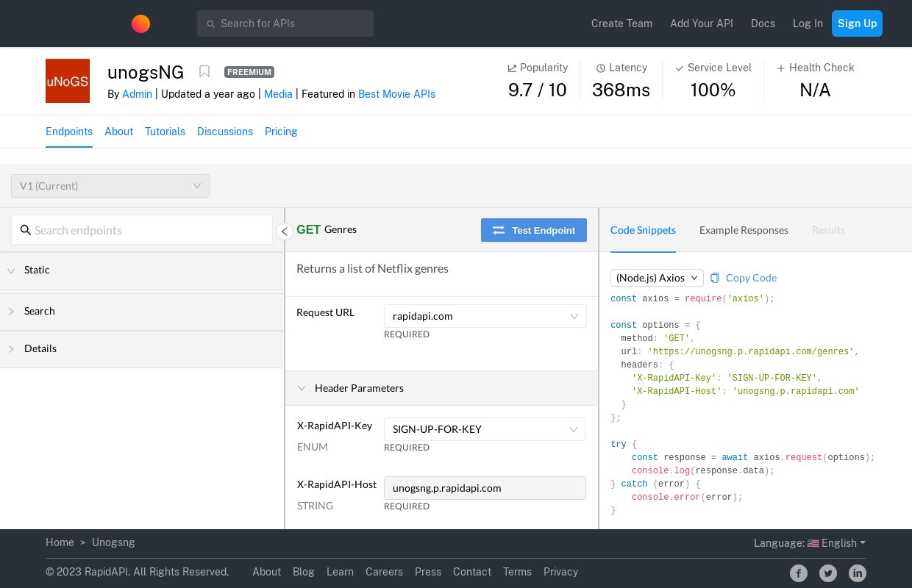Click the Create Team link
The height and width of the screenshot is (588, 912).
pos(621,24)
